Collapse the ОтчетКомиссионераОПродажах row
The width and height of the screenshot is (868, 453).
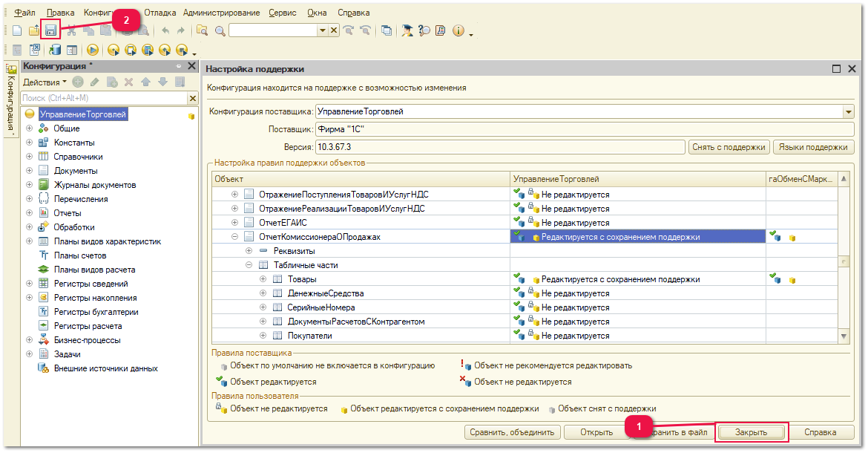coord(234,236)
